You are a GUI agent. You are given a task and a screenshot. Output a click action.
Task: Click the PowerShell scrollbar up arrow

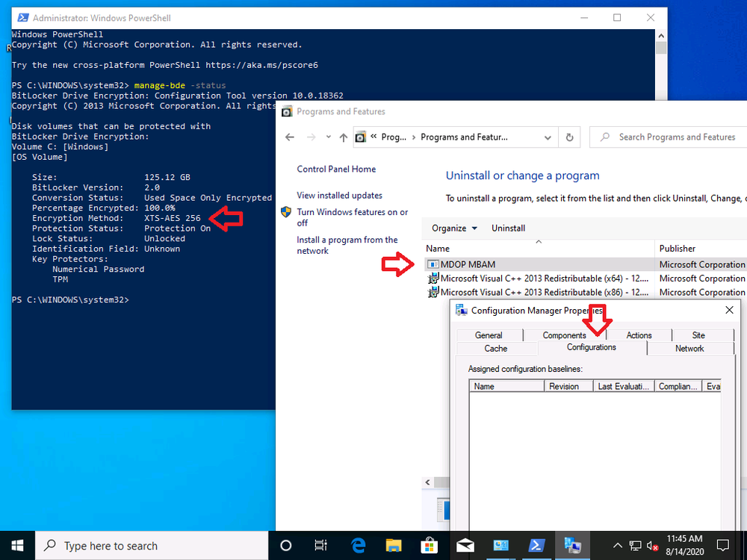pyautogui.click(x=661, y=36)
